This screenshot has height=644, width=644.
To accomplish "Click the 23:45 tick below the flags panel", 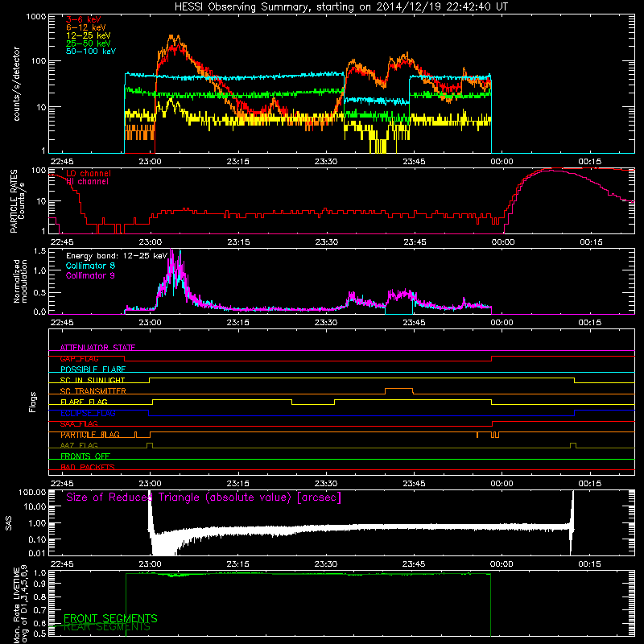I will [414, 484].
